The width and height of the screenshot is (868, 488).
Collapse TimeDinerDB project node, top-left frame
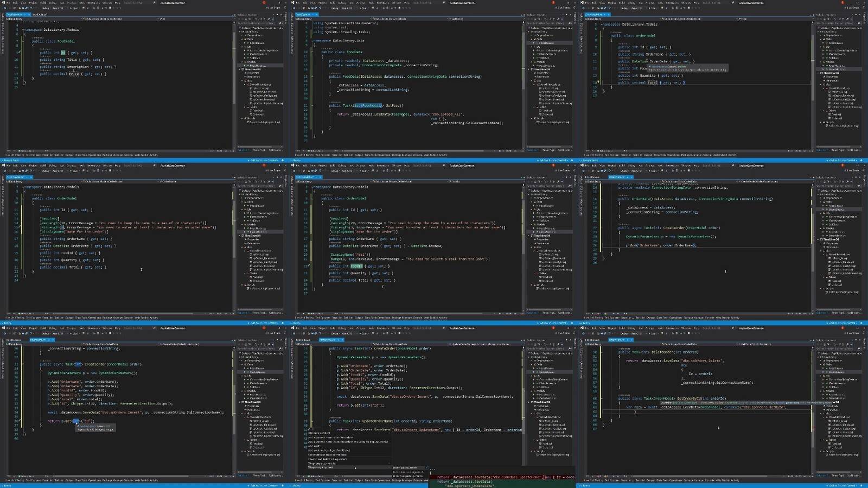click(x=239, y=69)
